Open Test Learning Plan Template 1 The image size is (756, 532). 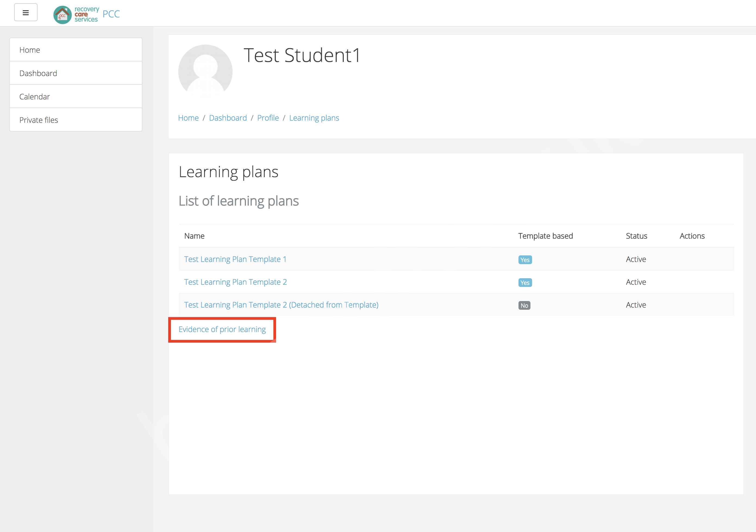click(x=235, y=259)
